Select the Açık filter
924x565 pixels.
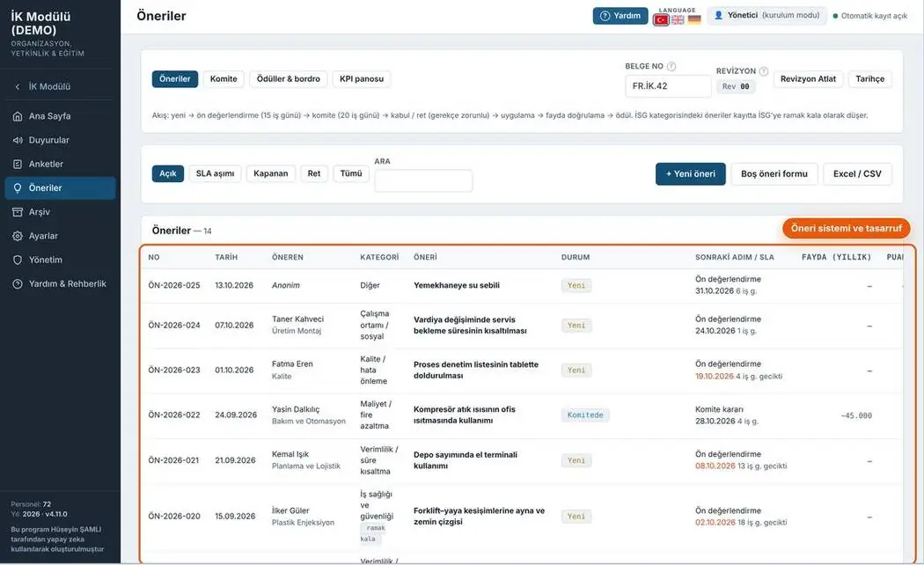[x=168, y=173]
